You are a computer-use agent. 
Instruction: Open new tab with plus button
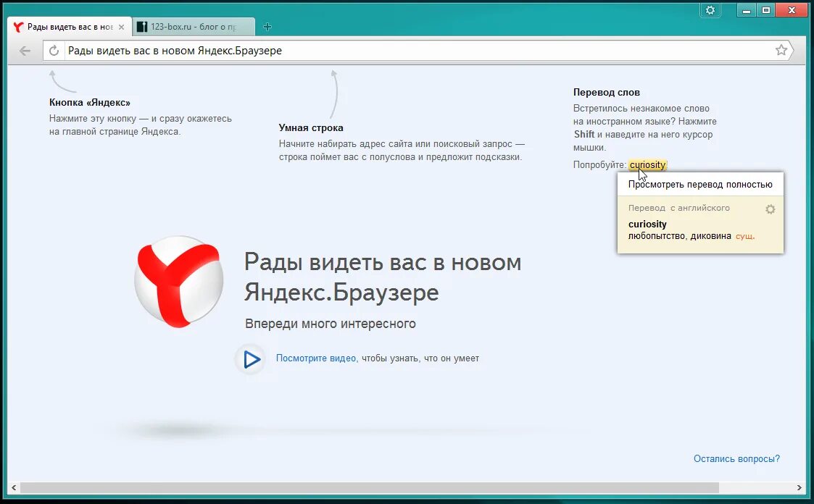[267, 27]
